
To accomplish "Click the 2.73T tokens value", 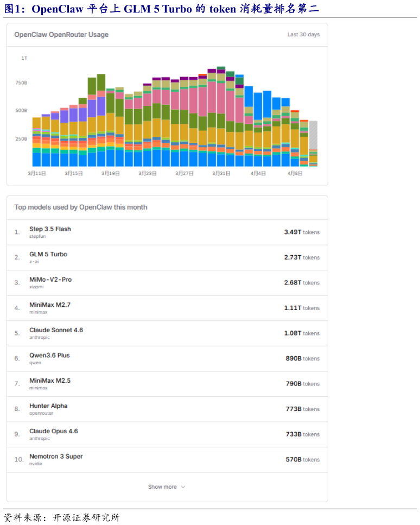I will point(302,257).
